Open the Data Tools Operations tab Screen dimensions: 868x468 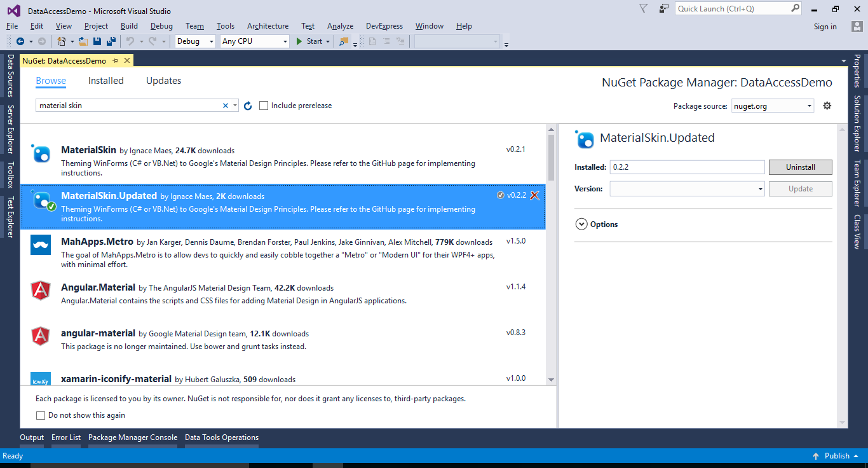click(222, 437)
